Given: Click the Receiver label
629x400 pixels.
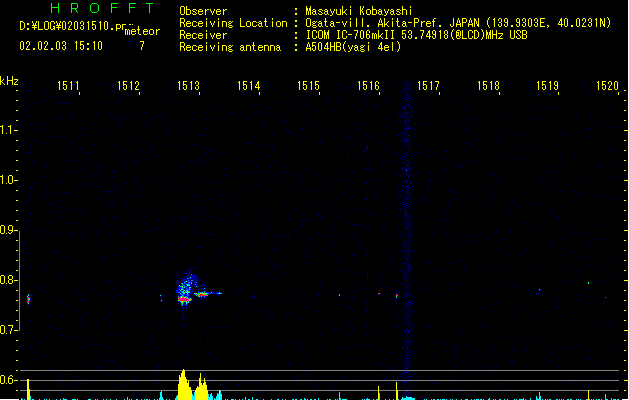Looking at the screenshot, I should pos(203,35).
